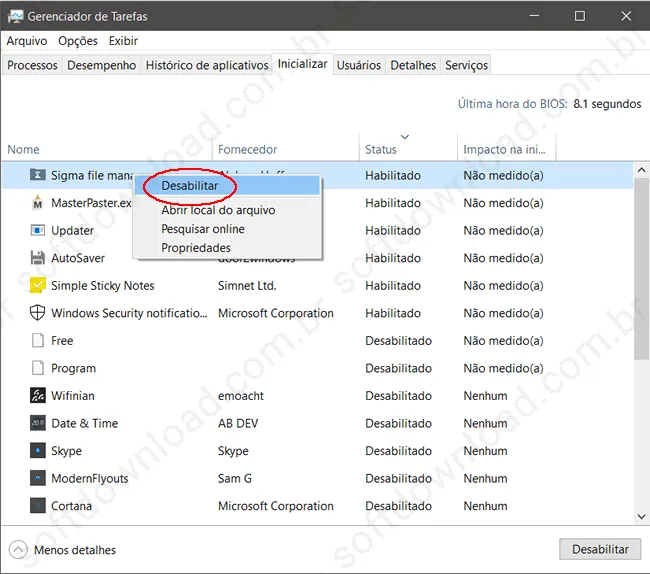650x574 pixels.
Task: Click the vertical scrollbar down arrow
Action: point(641,516)
